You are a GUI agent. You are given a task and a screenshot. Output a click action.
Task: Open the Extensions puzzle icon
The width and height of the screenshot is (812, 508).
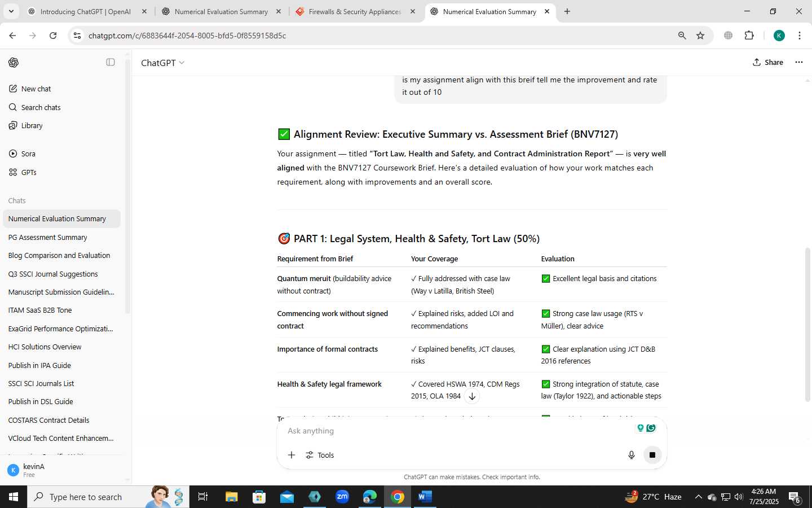tap(749, 36)
